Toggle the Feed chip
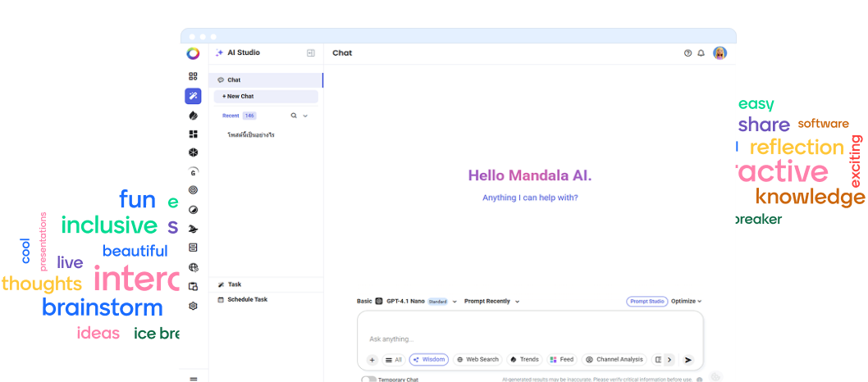 pos(562,360)
